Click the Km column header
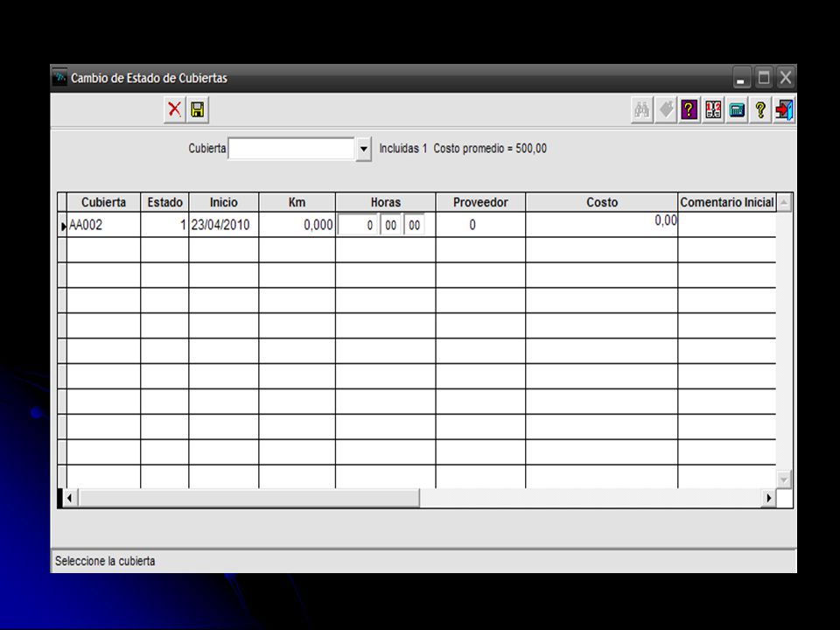The width and height of the screenshot is (840, 630). tap(297, 202)
